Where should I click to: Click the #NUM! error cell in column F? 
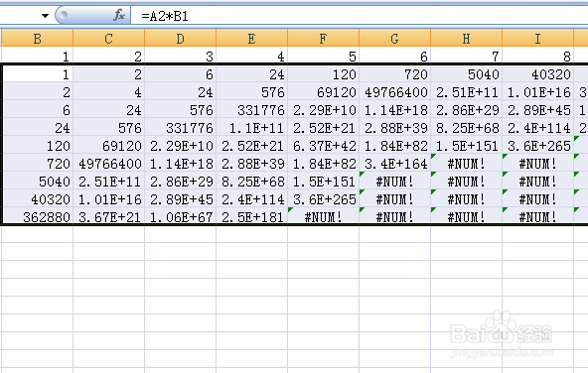(x=323, y=217)
